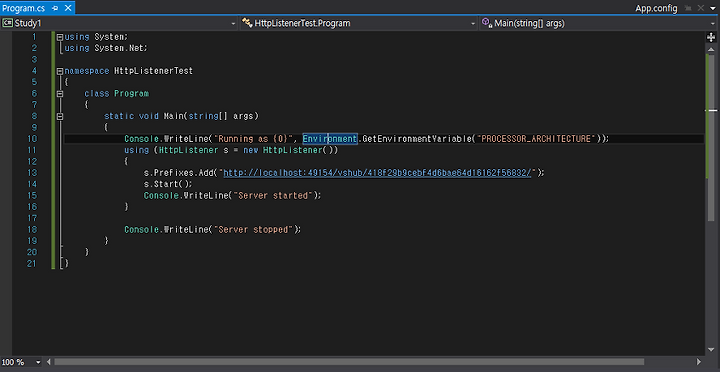The width and height of the screenshot is (720, 372).
Task: Click the horizontal scrollbar thumb
Action: click(x=349, y=362)
